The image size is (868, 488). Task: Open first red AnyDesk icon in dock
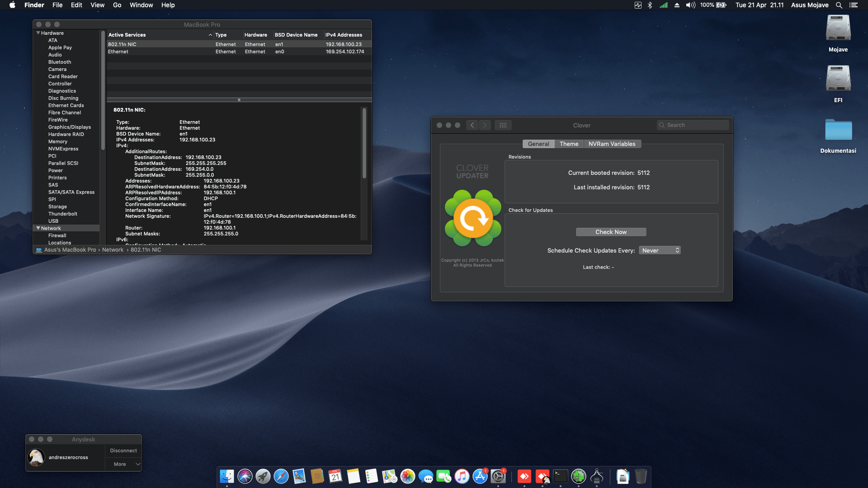tap(524, 476)
